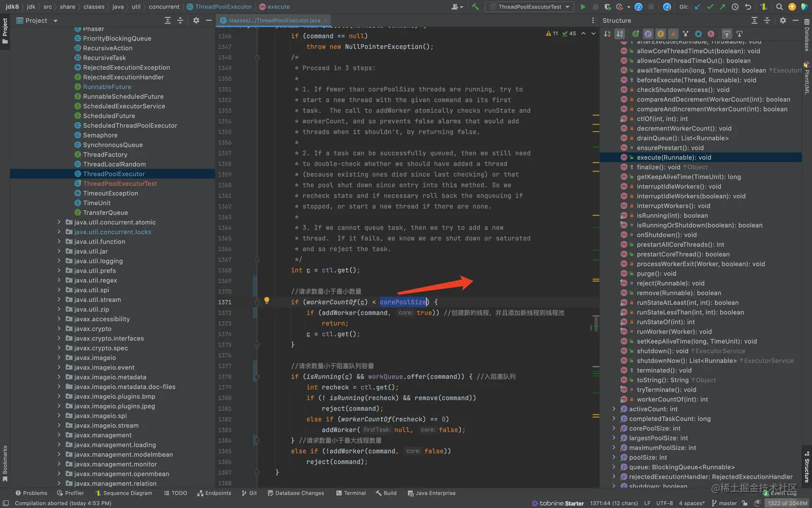Expand all in the Project panel
812x508 pixels.
168,20
